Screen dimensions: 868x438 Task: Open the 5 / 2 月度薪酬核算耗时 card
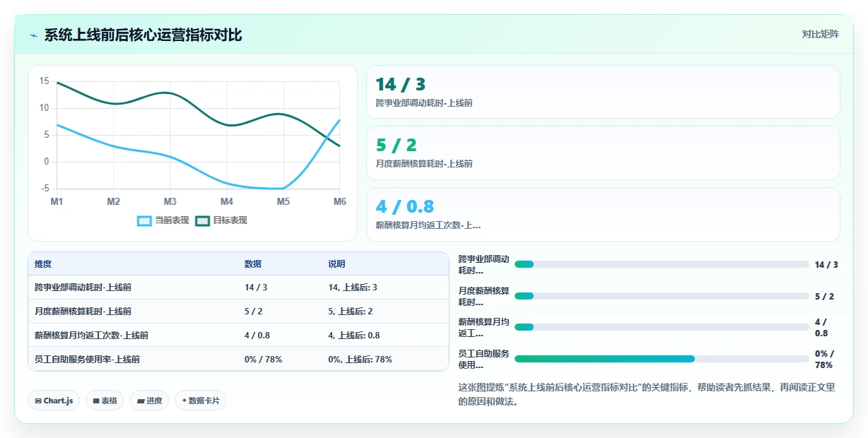(x=603, y=153)
